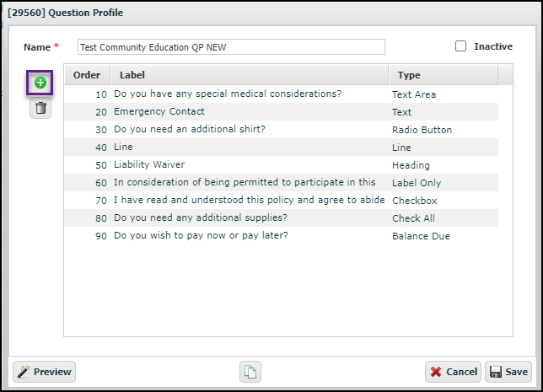Click the trash delete icon

40,108
